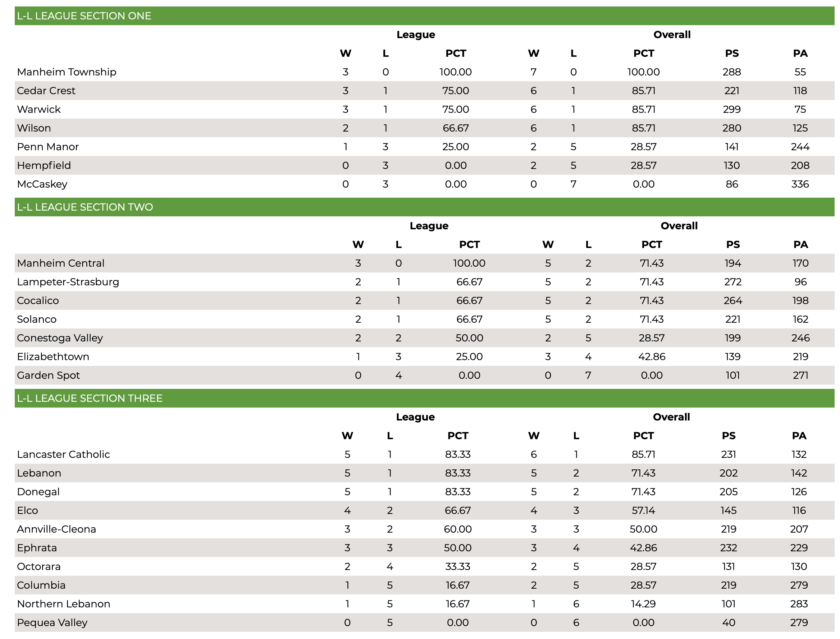Click the PS column header in Section Three
The height and width of the screenshot is (639, 840).
(x=729, y=436)
